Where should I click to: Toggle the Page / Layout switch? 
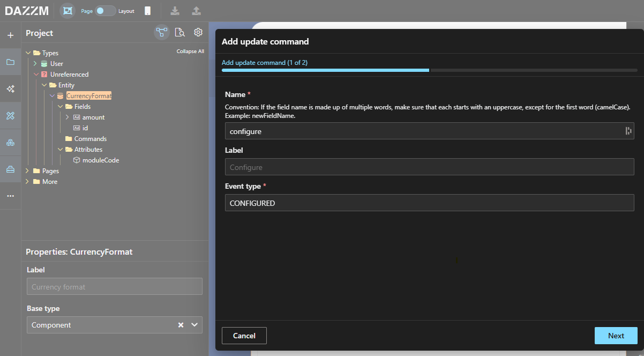coord(106,11)
